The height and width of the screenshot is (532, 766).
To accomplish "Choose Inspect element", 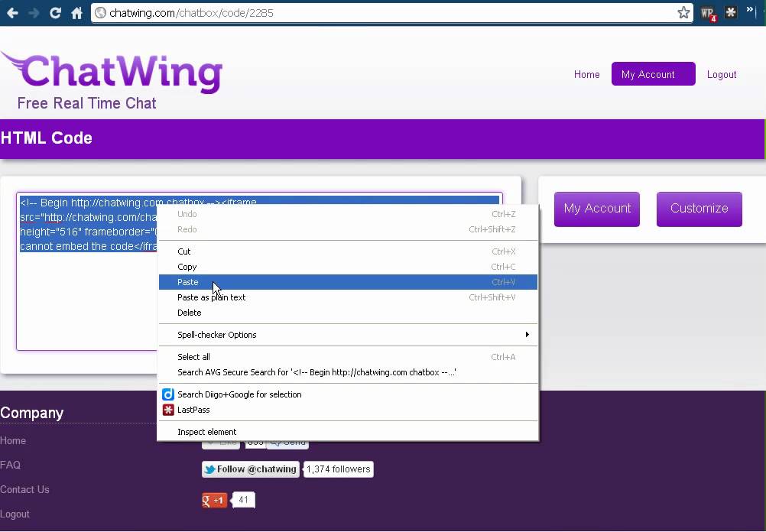I will [348, 432].
